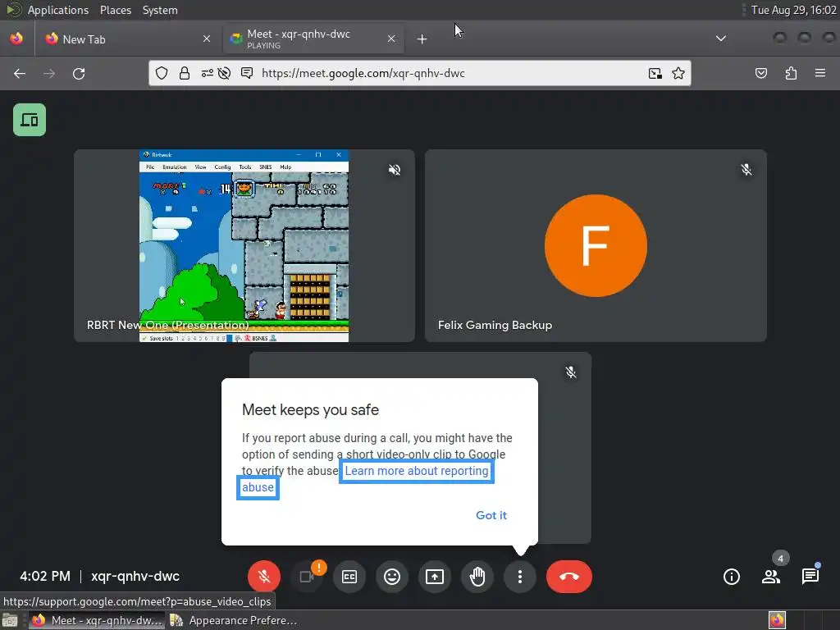The image size is (840, 630).
Task: Open the Save to Pocket icon
Action: point(761,73)
